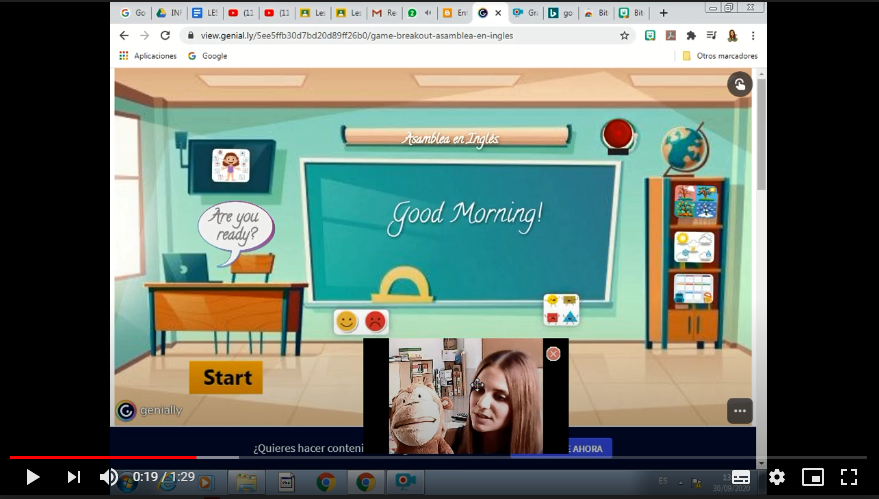
Task: Click the globe on the bookshelf
Action: 684,149
